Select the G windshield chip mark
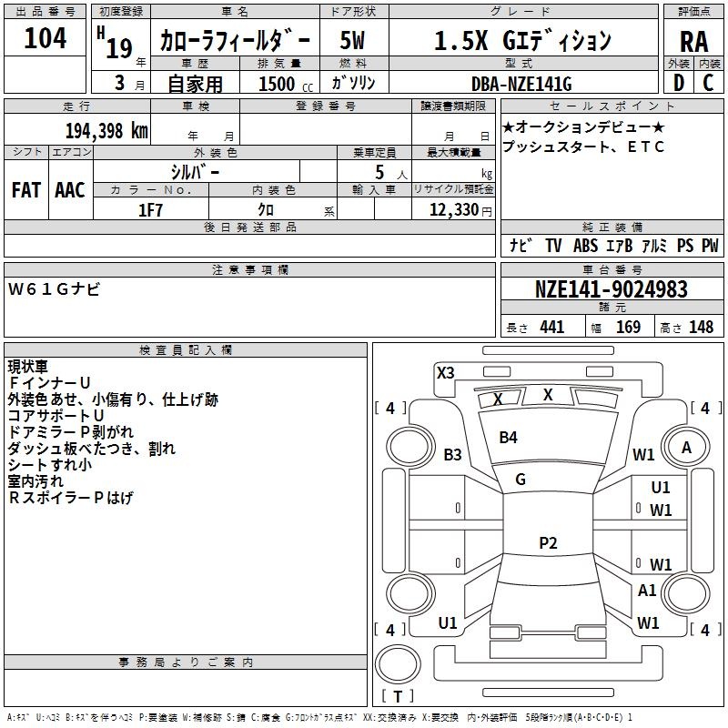 [521, 480]
